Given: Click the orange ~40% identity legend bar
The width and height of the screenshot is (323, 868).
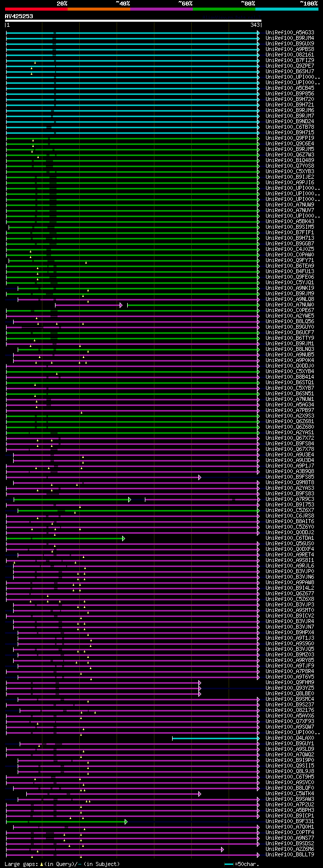Looking at the screenshot, I should [99, 9].
